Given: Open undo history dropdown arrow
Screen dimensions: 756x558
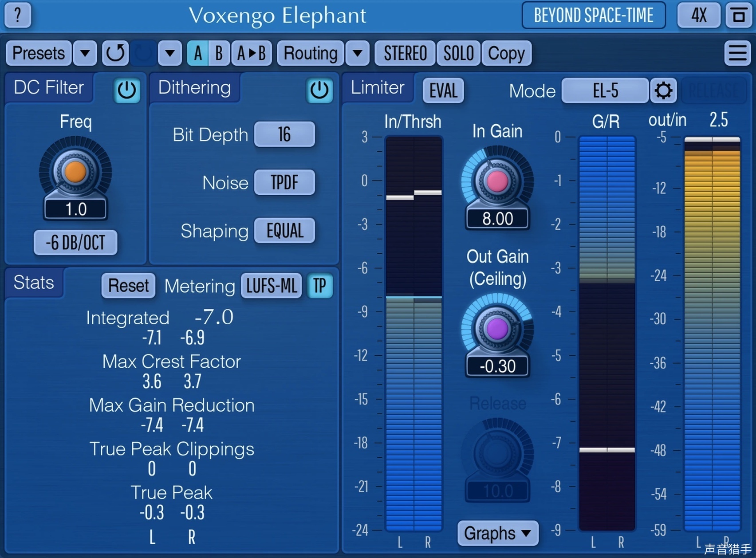Looking at the screenshot, I should point(170,53).
